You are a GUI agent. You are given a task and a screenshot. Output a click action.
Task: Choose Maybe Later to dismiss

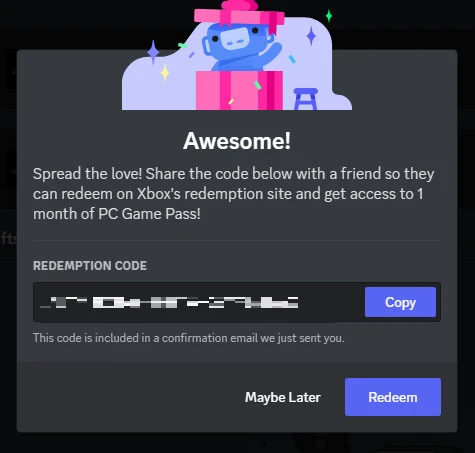283,397
